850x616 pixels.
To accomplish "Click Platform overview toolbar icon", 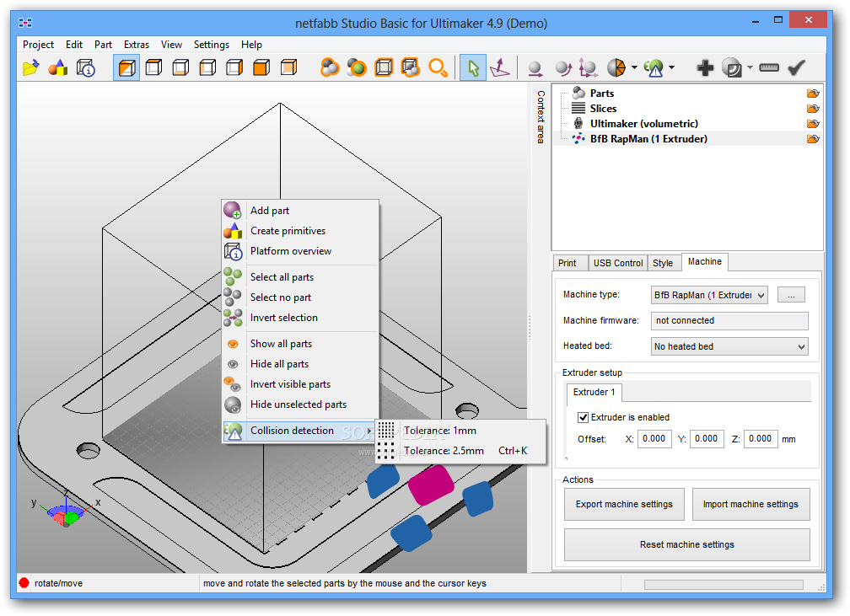I will pyautogui.click(x=86, y=67).
